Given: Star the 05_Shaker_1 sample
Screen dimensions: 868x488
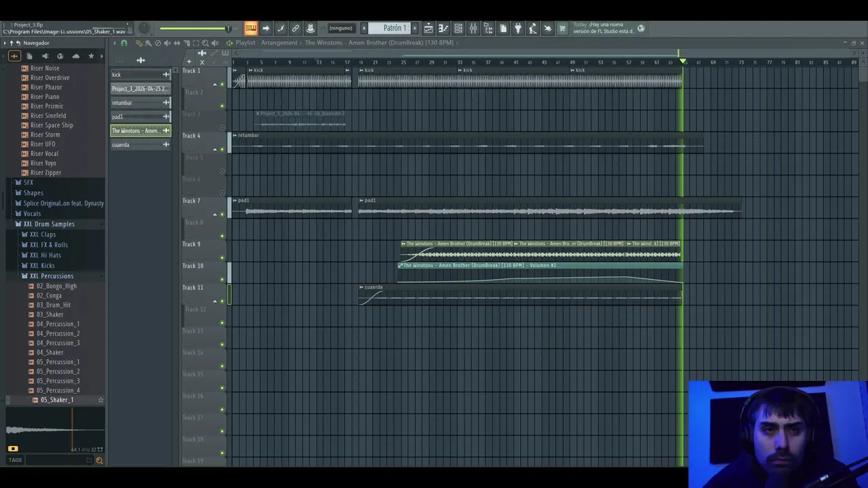Looking at the screenshot, I should (100, 400).
